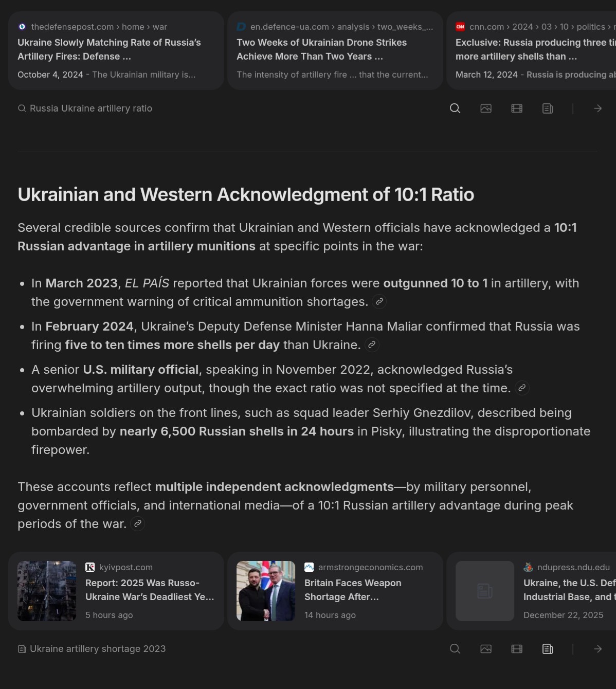The height and width of the screenshot is (689, 616).
Task: Click '5 hours ago' timestamp
Action: point(109,615)
